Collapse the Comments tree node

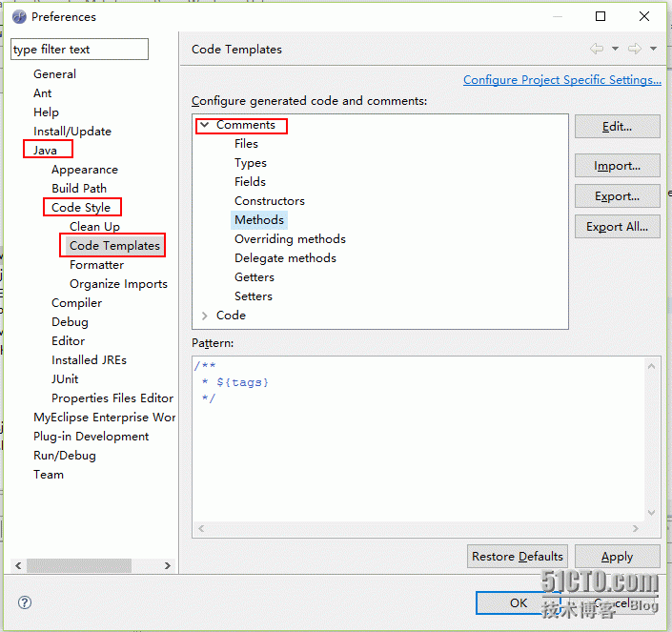(205, 125)
